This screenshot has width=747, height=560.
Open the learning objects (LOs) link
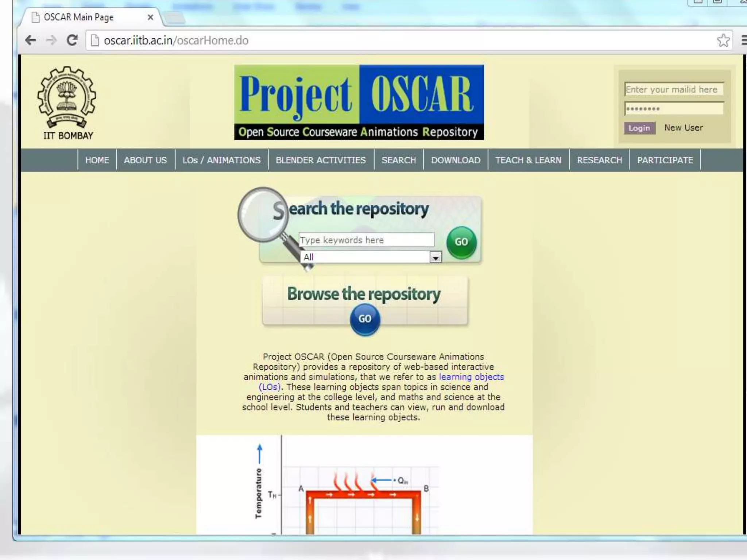(471, 377)
